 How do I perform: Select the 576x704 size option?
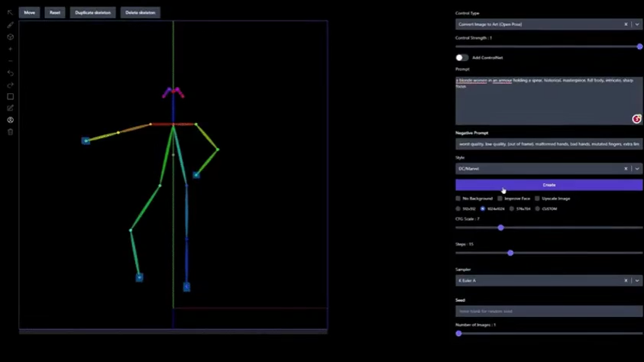[512, 208]
